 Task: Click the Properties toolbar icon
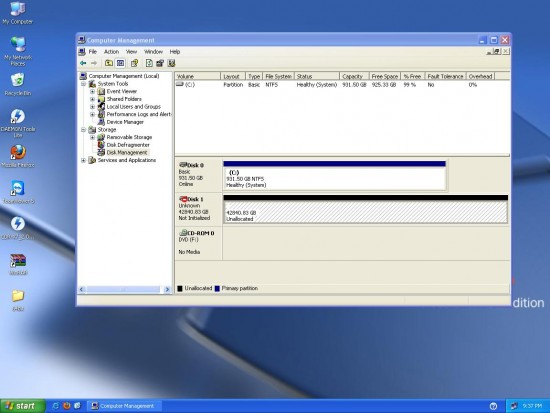(x=134, y=63)
